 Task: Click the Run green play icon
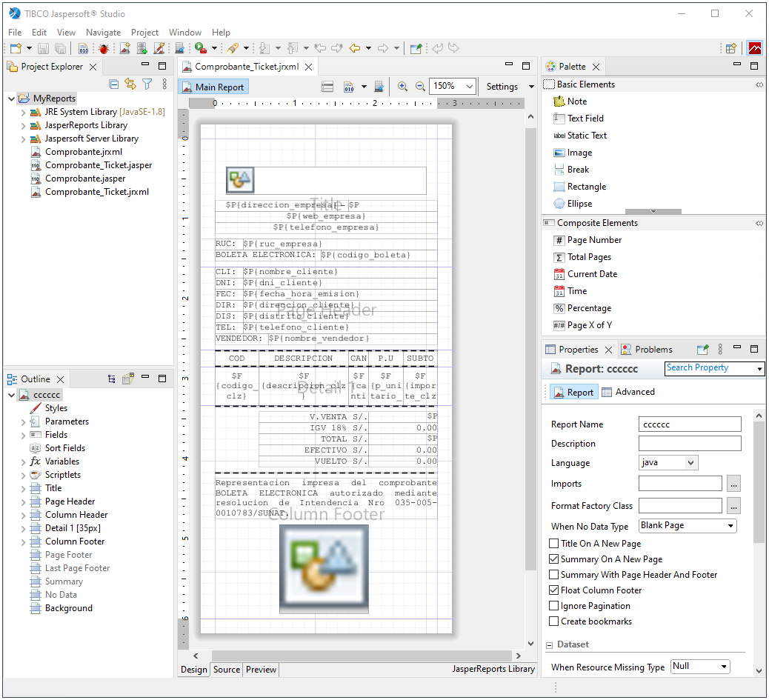[x=200, y=48]
